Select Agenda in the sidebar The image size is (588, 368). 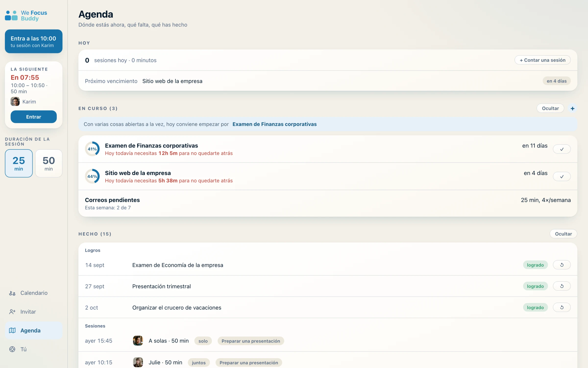[34, 330]
